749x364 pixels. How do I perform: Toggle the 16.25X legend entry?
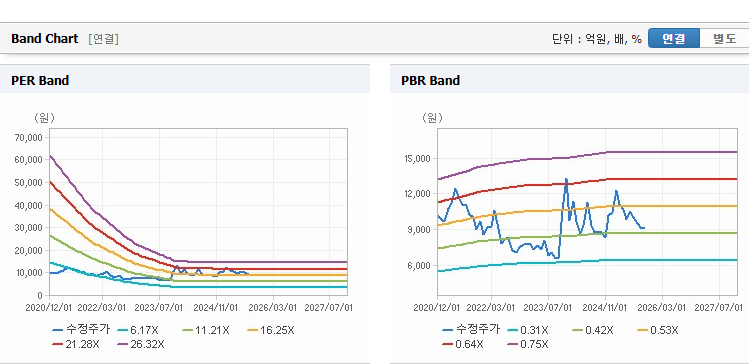(x=271, y=330)
